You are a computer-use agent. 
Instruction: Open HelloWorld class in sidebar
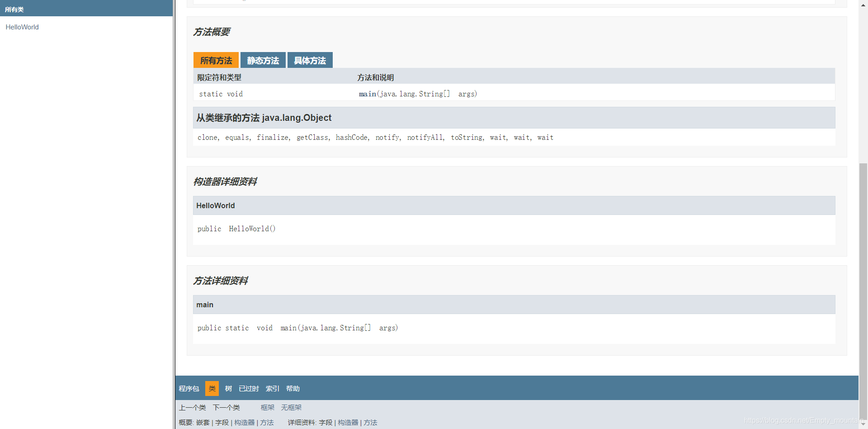coord(22,27)
